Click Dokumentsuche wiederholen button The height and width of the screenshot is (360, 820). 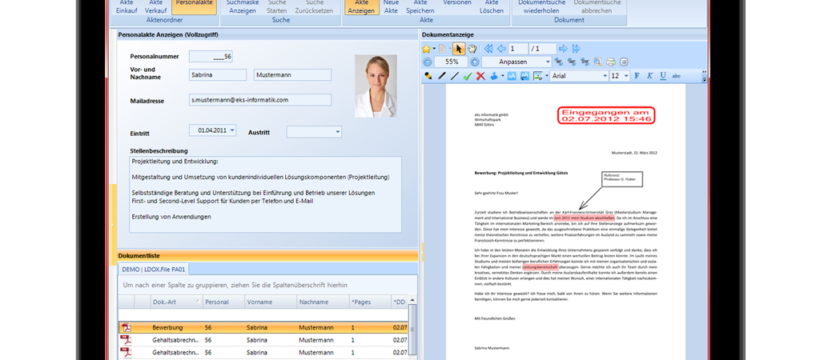point(541,6)
